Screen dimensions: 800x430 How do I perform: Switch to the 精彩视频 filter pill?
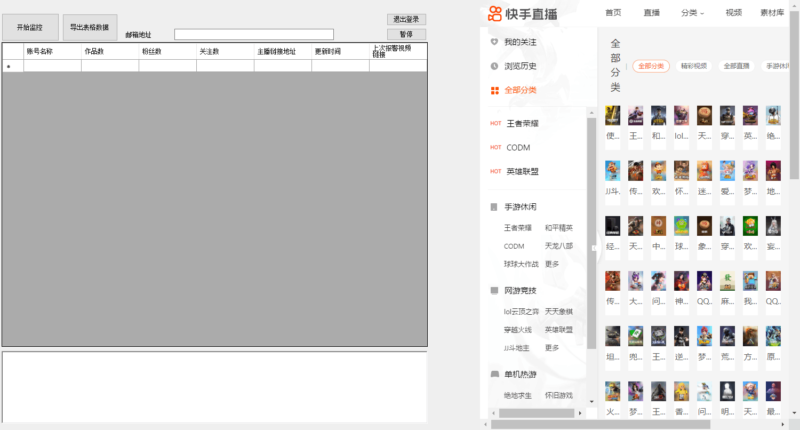coord(694,66)
